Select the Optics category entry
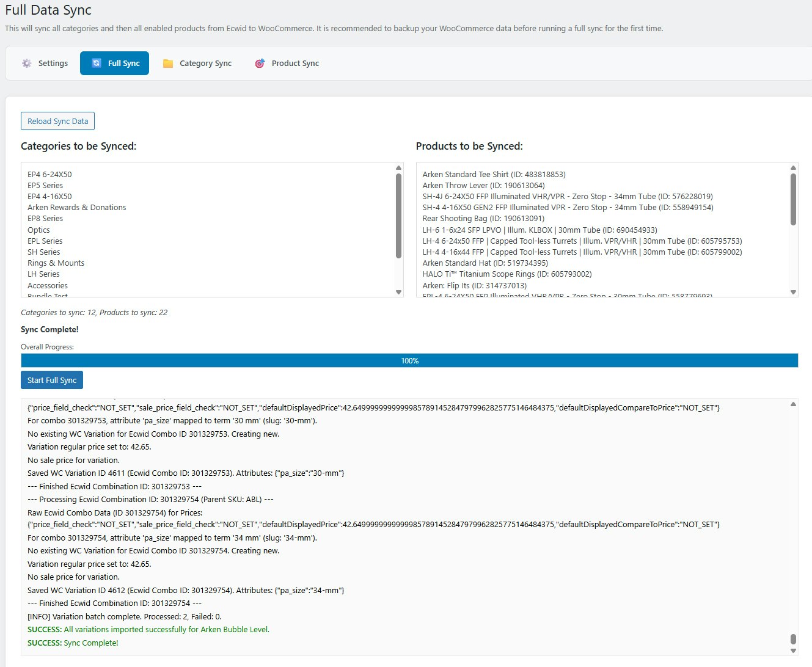The width and height of the screenshot is (812, 667). coord(38,230)
